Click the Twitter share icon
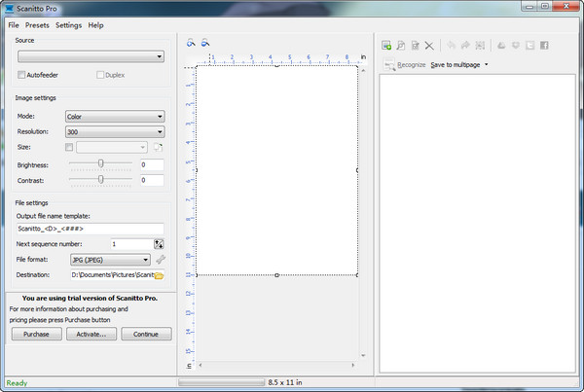The height and width of the screenshot is (392, 584). [530, 46]
